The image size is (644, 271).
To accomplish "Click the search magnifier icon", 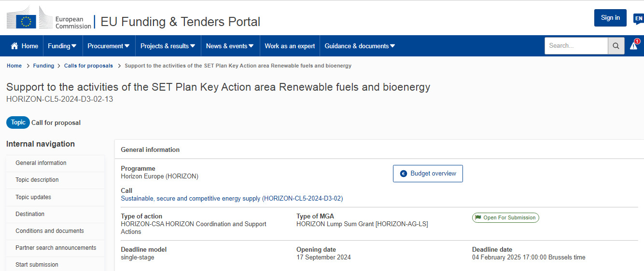I will (x=616, y=46).
